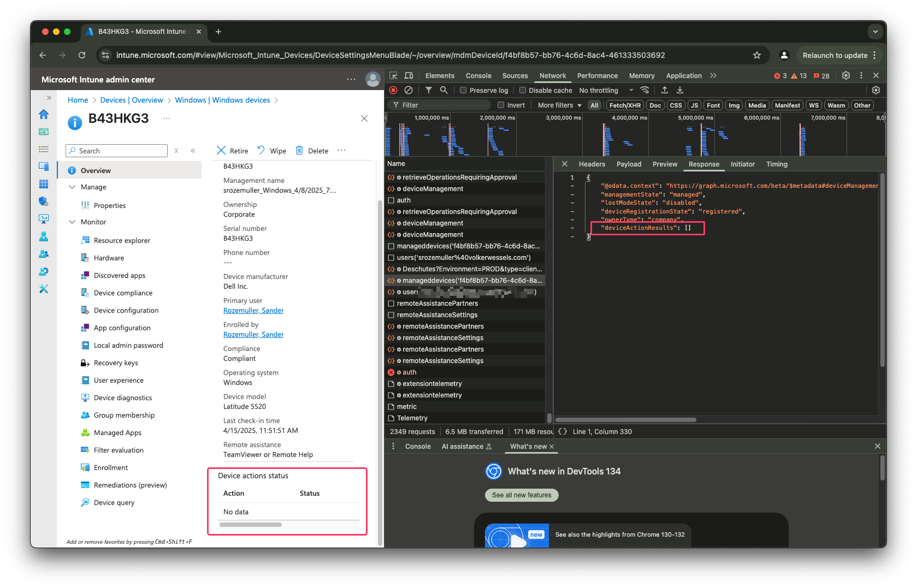Viewport: 917px width, 588px height.
Task: Clear the network log
Action: (408, 90)
